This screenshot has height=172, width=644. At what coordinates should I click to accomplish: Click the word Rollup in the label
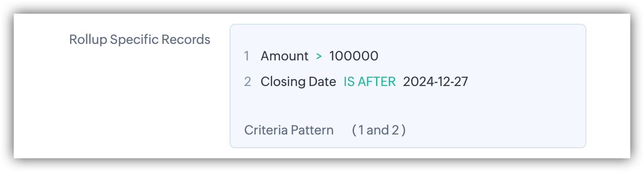89,40
